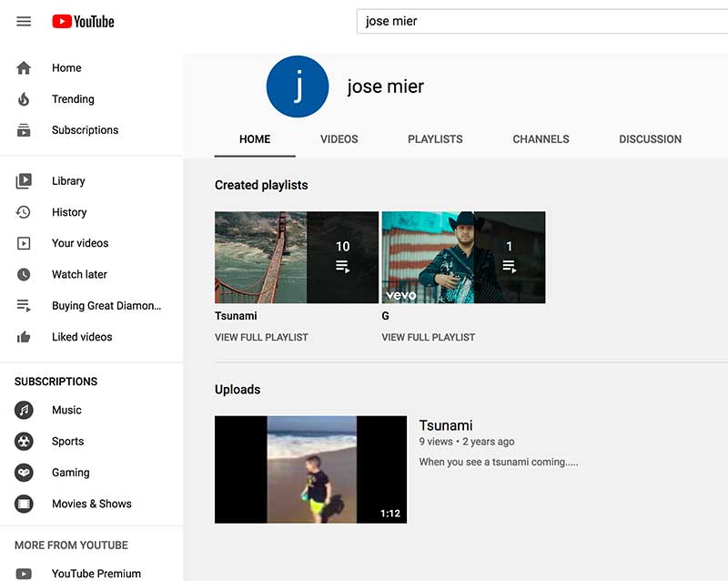Click 'When you see a tsunami coming.....' description

tap(499, 462)
